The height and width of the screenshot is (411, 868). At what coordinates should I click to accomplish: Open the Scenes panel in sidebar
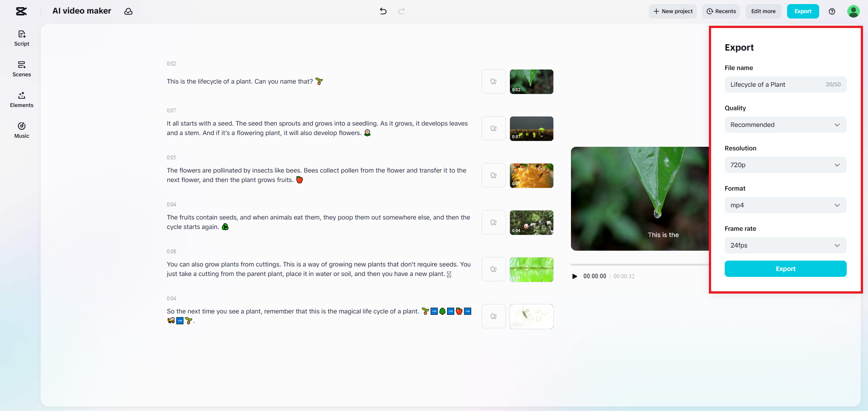click(22, 69)
